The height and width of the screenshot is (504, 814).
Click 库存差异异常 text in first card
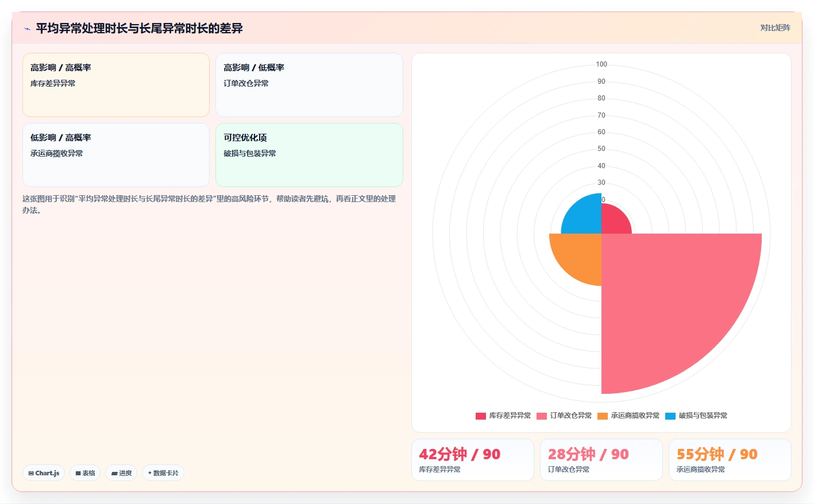coord(53,83)
